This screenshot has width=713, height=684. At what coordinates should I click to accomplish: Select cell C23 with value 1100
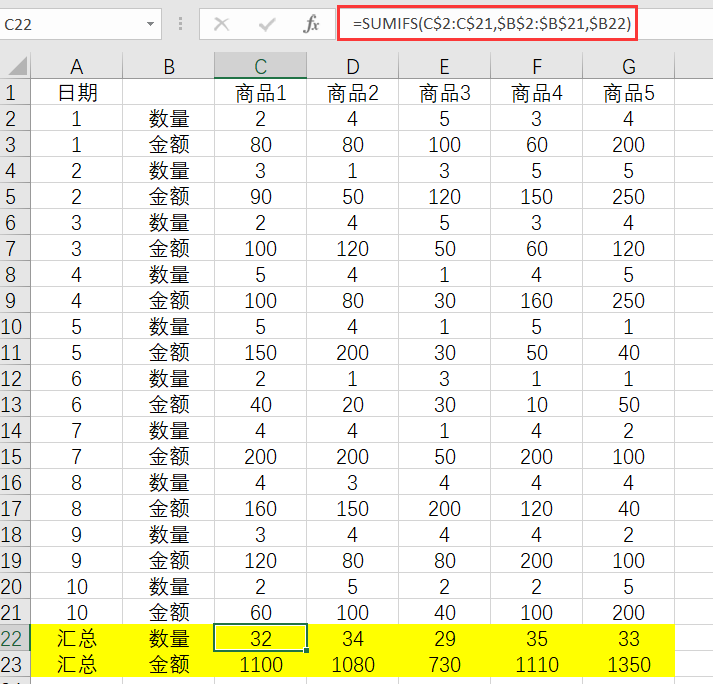pos(261,664)
